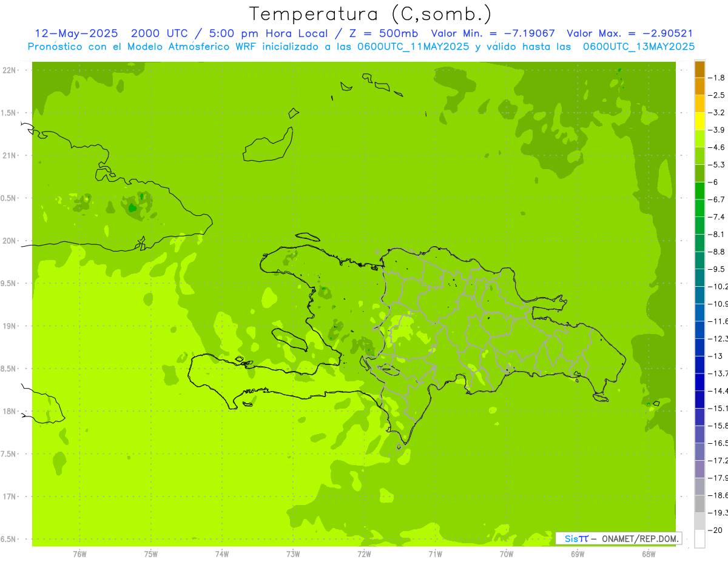Image resolution: width=728 pixels, height=562 pixels.
Task: Click the '21N' latitude axis label
Action: (x=10, y=156)
